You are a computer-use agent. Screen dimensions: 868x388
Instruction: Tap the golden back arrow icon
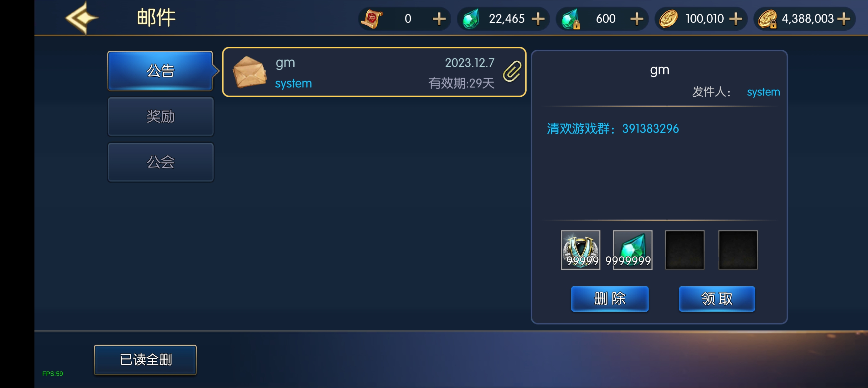81,18
